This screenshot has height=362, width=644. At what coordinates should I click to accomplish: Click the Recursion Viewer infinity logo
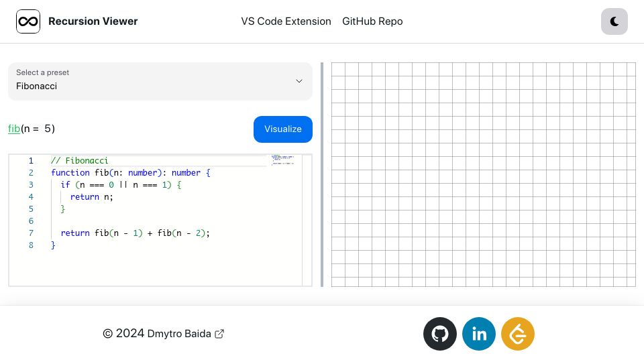coord(28,21)
